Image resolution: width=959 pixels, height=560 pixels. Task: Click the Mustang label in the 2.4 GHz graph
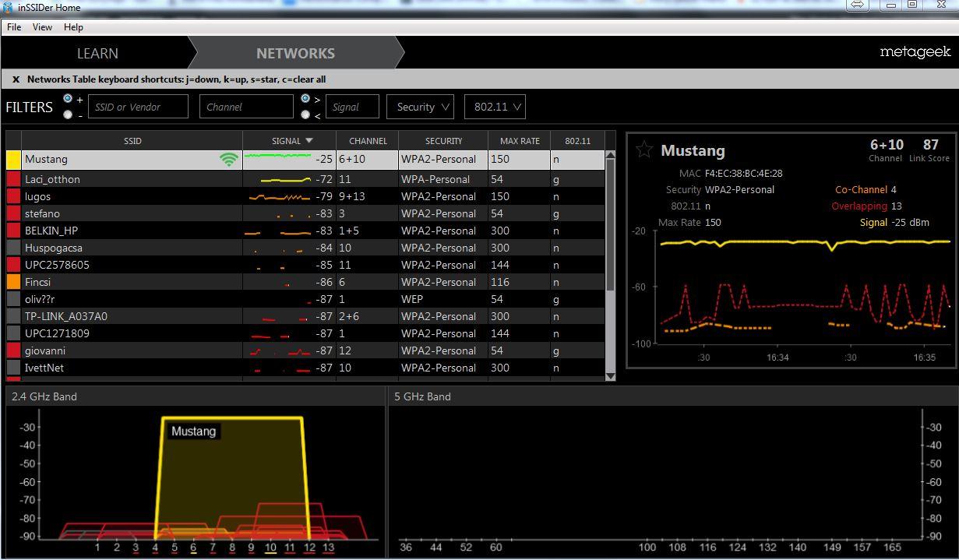point(193,431)
